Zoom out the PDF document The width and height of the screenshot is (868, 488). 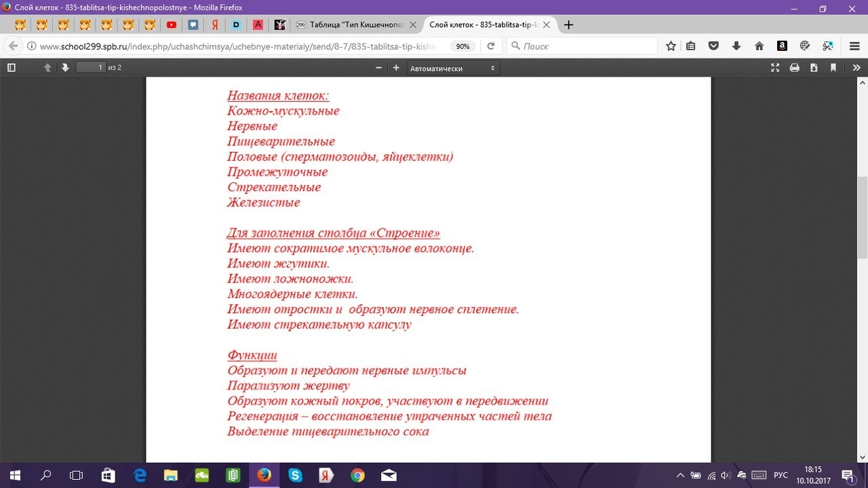pyautogui.click(x=379, y=68)
